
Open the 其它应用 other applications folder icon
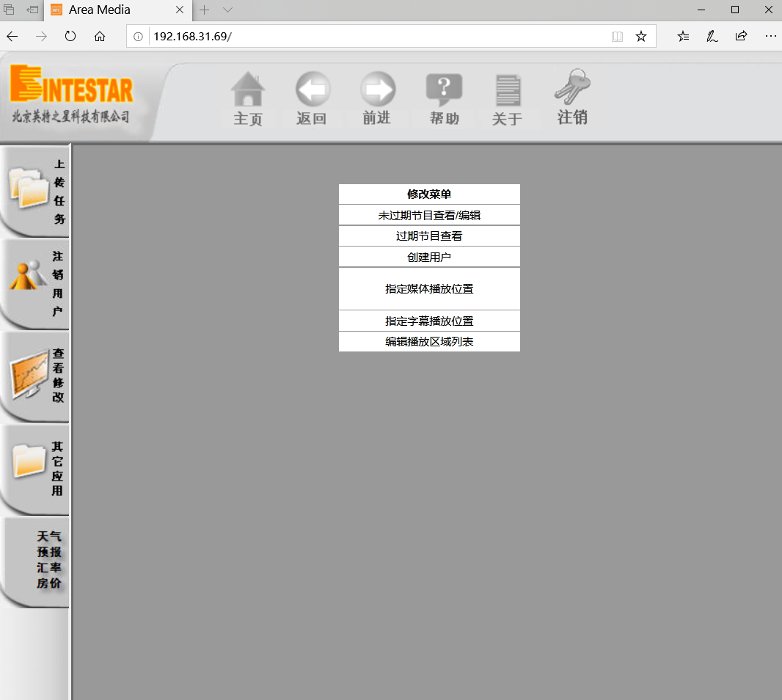pos(33,467)
